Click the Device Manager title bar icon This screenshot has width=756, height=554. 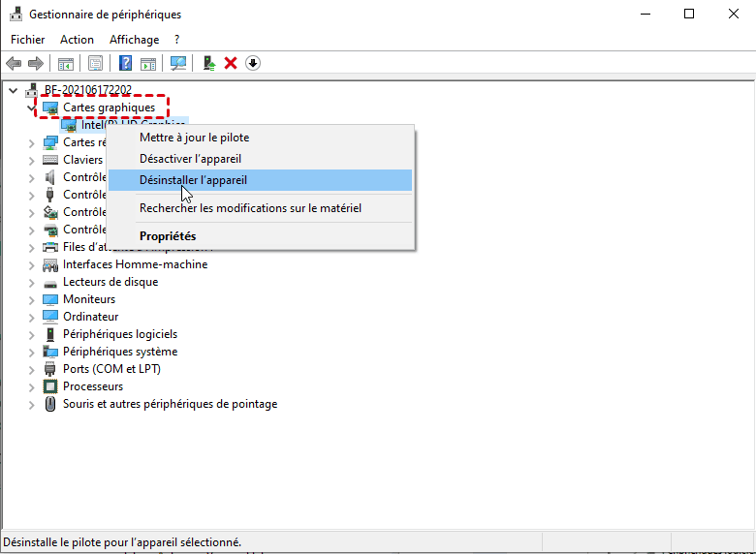(x=16, y=14)
